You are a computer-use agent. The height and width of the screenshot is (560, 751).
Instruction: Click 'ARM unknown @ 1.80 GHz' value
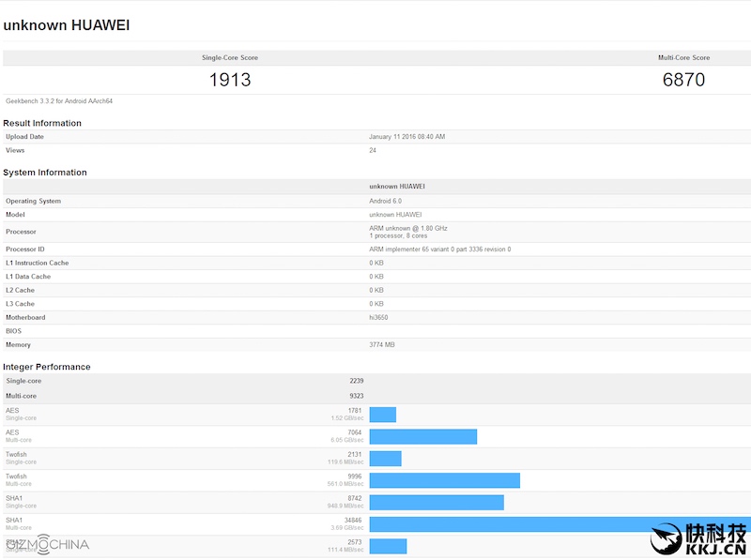tap(408, 228)
